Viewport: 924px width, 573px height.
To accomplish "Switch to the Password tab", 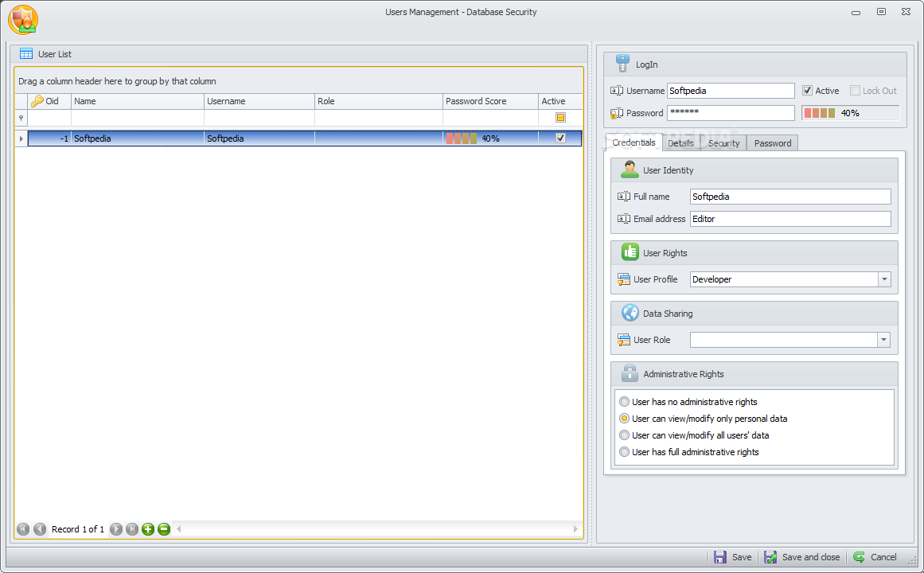I will pyautogui.click(x=773, y=143).
